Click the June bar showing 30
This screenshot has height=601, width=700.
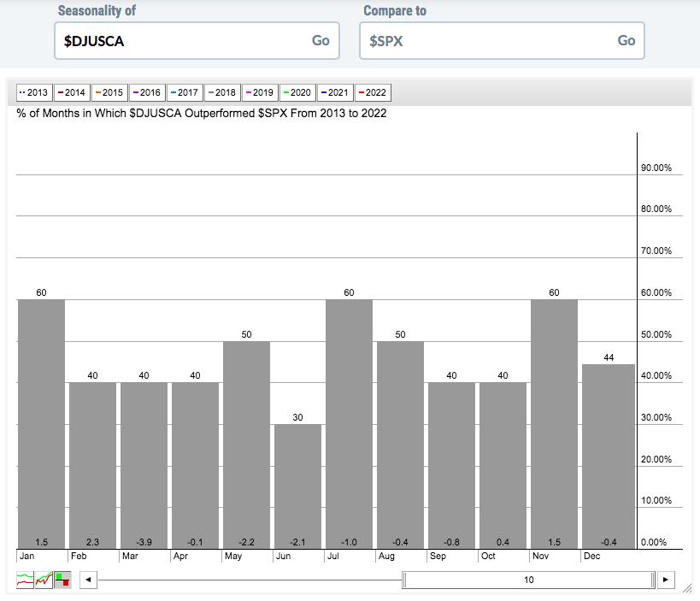tap(297, 486)
